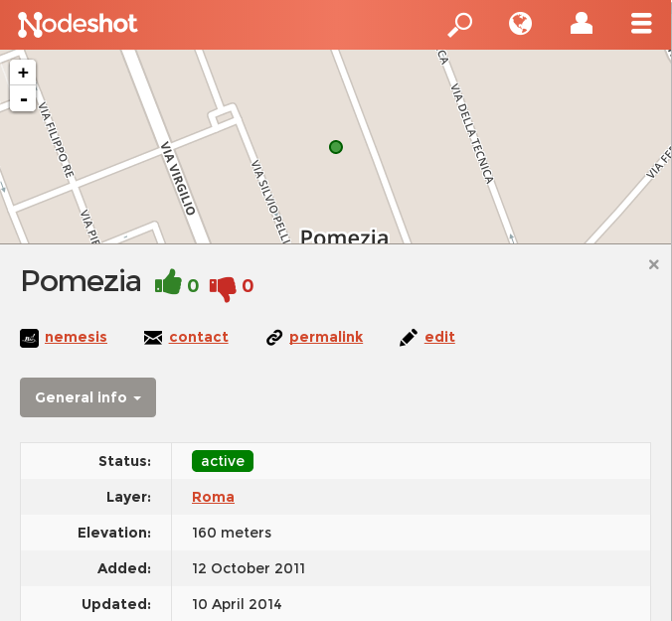The image size is (672, 621).
Task: Click the Pomezia label on the map
Action: [x=344, y=236]
